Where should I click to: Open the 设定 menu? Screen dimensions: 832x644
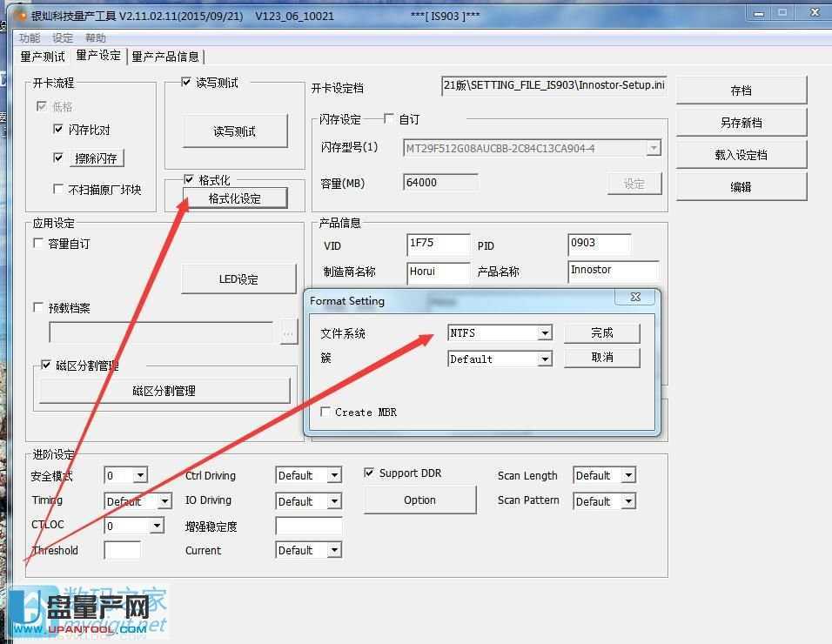[x=61, y=37]
